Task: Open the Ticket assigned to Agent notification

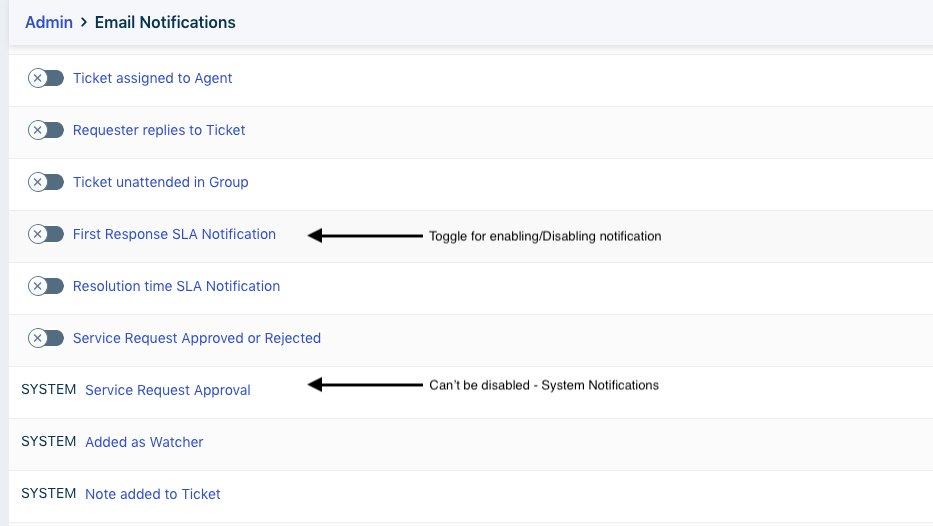Action: (152, 78)
